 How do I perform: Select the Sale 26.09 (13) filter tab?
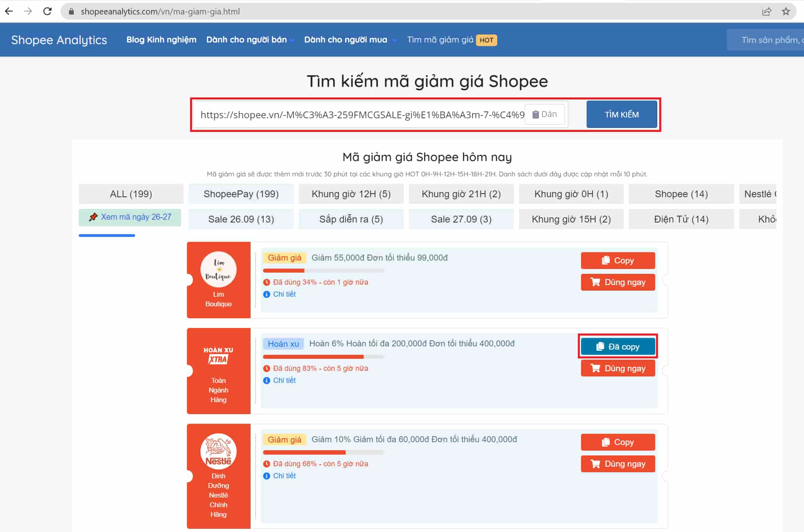(241, 219)
